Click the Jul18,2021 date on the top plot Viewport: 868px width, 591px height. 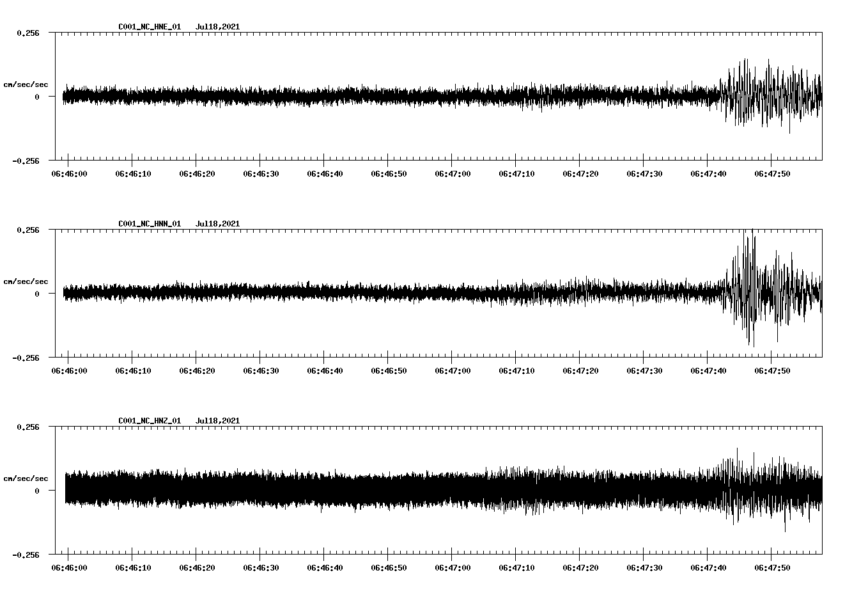point(217,27)
